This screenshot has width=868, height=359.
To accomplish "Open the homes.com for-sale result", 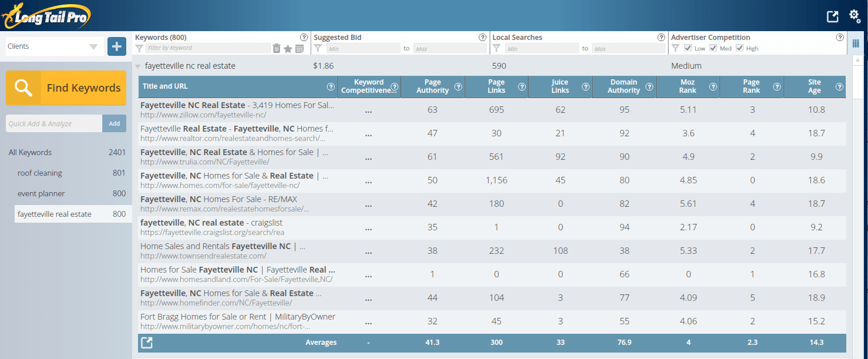I will 234,180.
